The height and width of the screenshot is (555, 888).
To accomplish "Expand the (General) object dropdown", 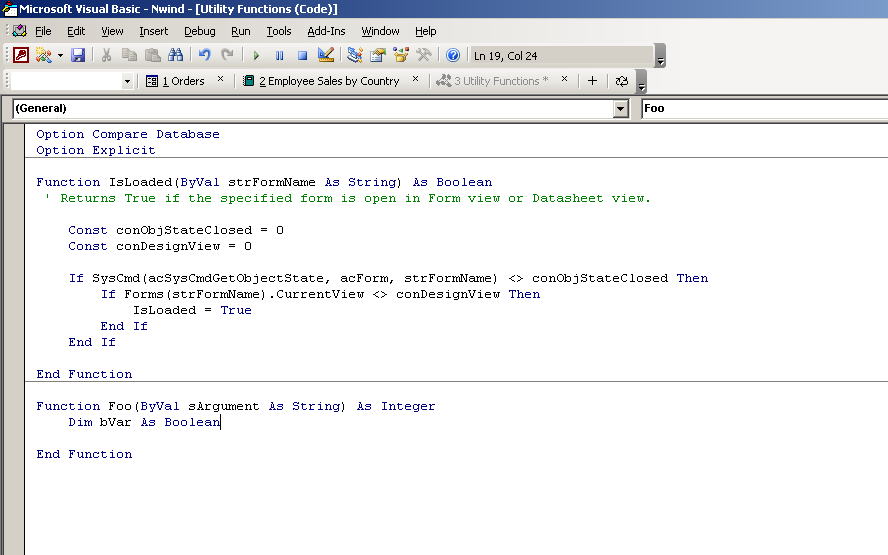I will 621,108.
